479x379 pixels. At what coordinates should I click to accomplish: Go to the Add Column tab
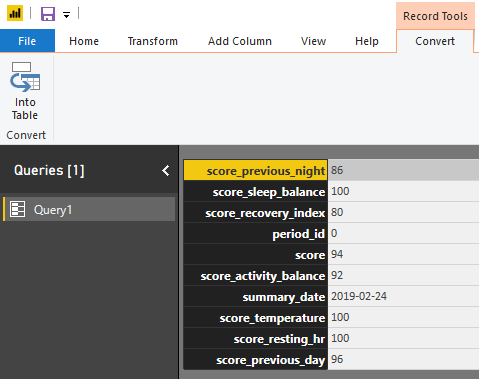240,41
